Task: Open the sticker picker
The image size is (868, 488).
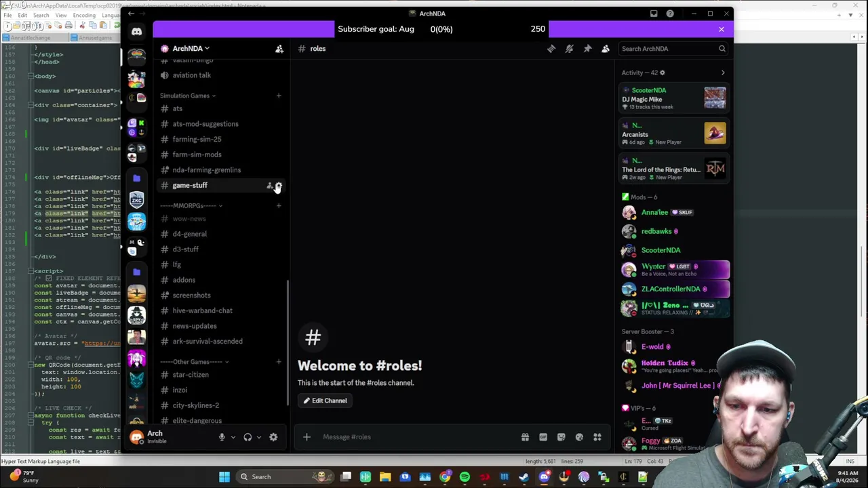Action: [561, 437]
